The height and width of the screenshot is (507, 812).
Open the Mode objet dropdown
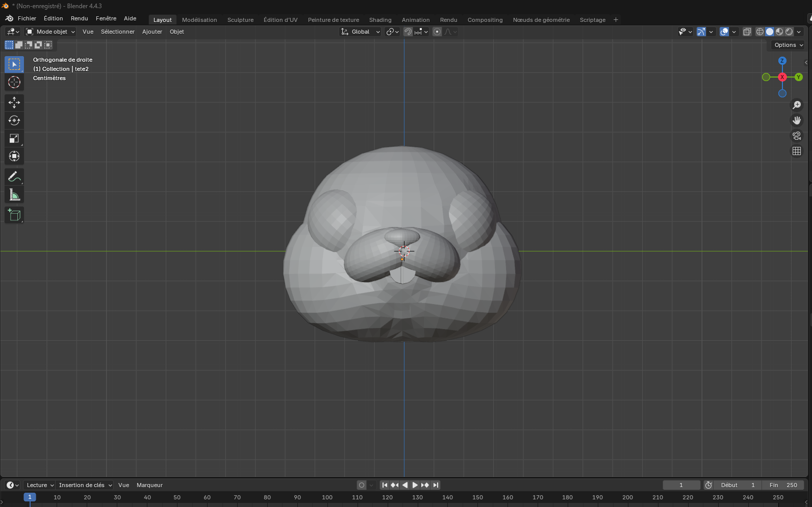coord(51,32)
